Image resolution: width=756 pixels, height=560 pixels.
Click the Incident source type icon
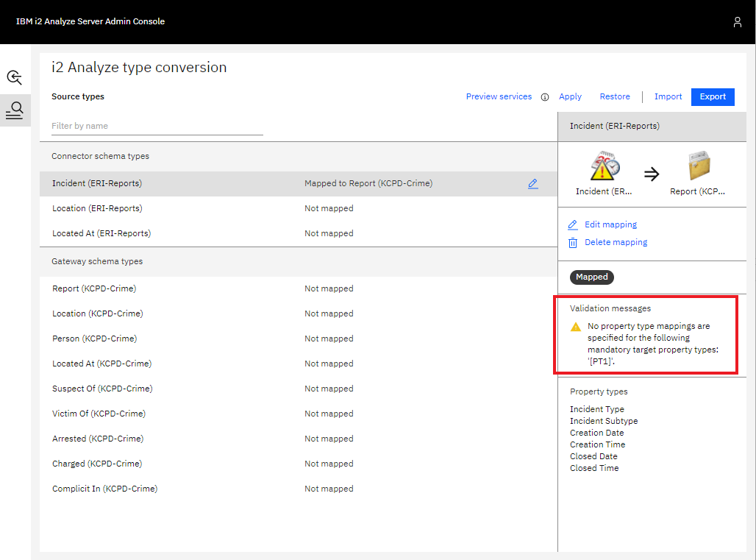pos(605,166)
